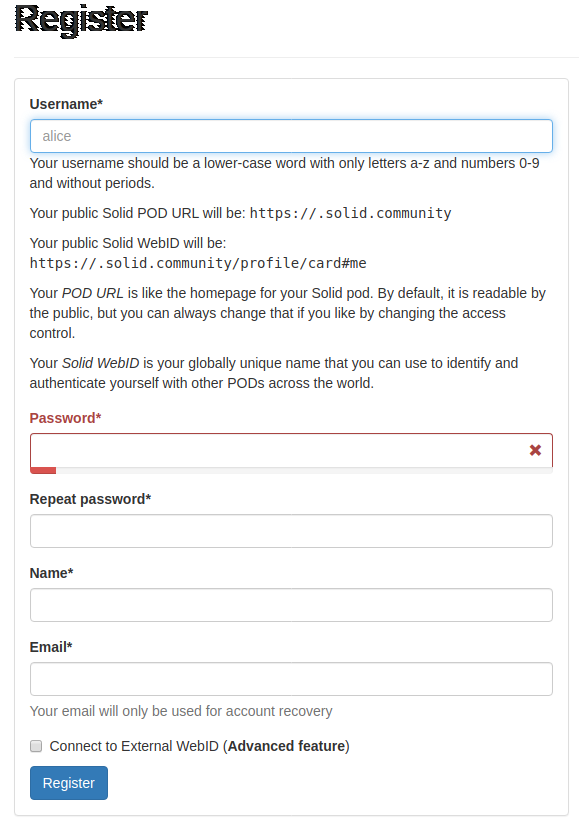579x824 pixels.
Task: Click the account recovery email help text
Action: (x=181, y=711)
